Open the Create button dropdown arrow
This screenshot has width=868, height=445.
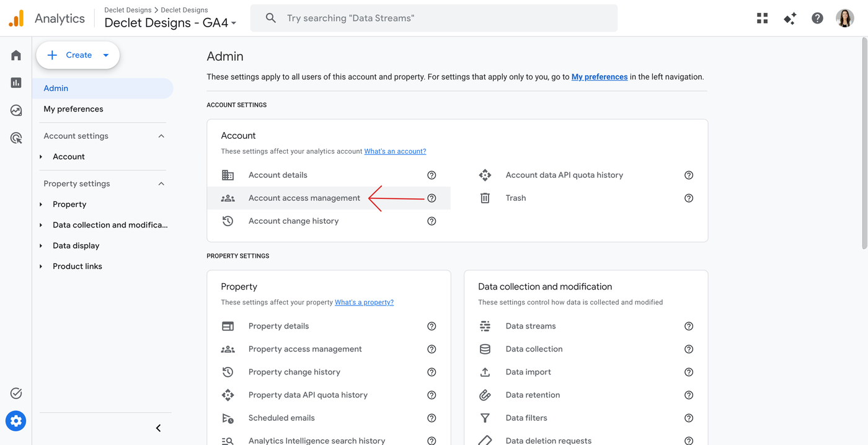coord(106,55)
